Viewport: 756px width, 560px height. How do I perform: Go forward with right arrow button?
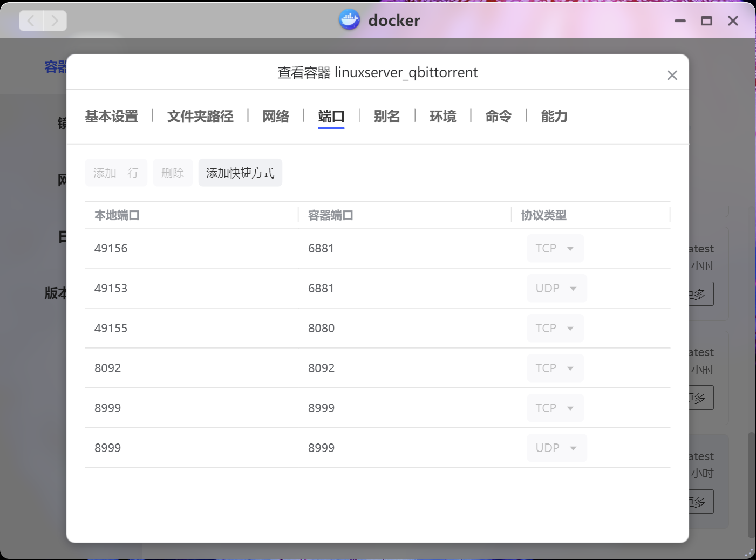point(55,21)
